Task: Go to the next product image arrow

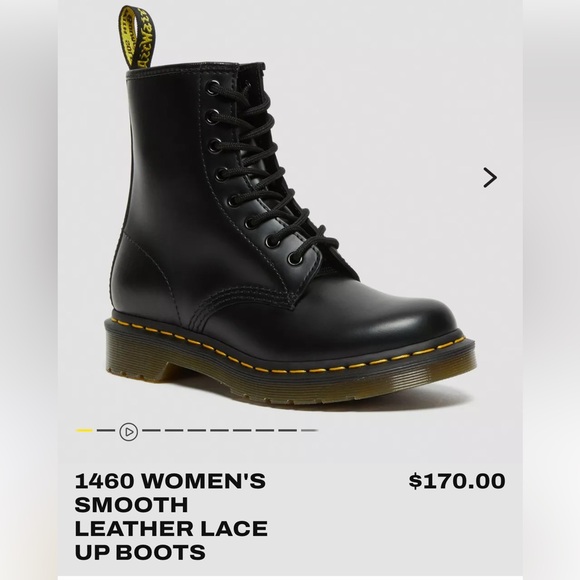Action: click(490, 178)
